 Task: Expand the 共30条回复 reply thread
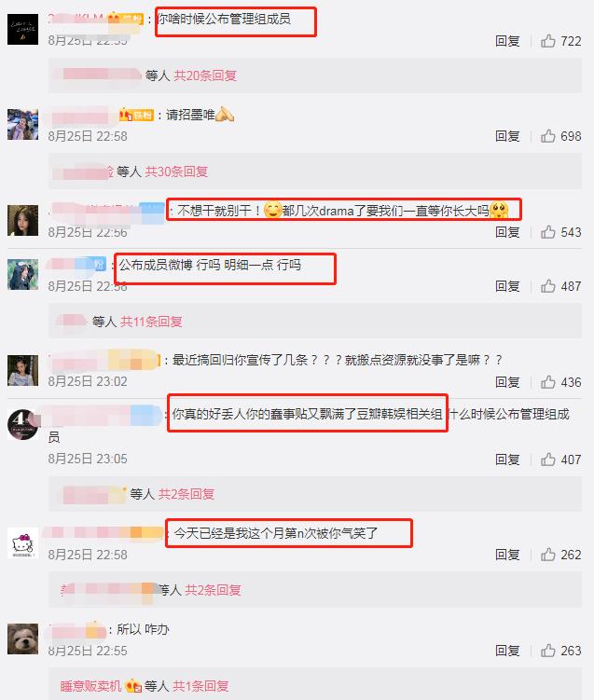176,172
